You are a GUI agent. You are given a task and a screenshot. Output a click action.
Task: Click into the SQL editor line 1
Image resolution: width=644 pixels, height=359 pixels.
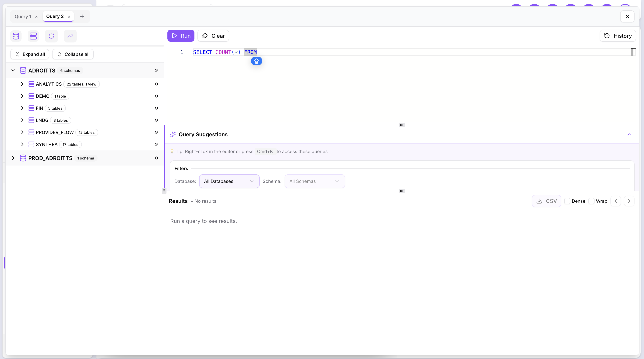pyautogui.click(x=412, y=52)
